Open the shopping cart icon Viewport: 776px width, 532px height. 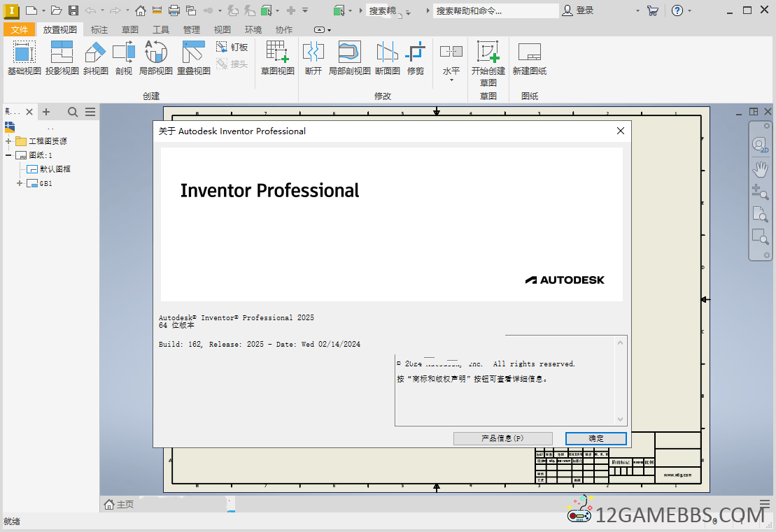click(x=653, y=10)
